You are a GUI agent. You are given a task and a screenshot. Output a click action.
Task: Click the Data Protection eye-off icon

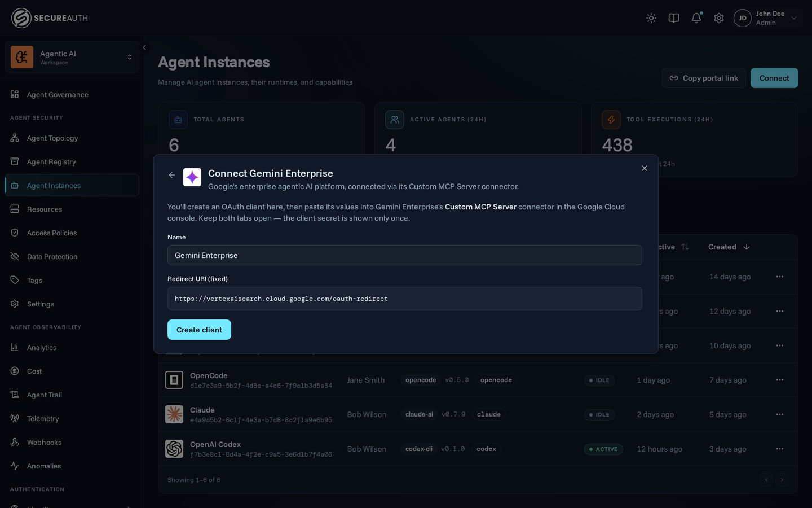pos(15,256)
